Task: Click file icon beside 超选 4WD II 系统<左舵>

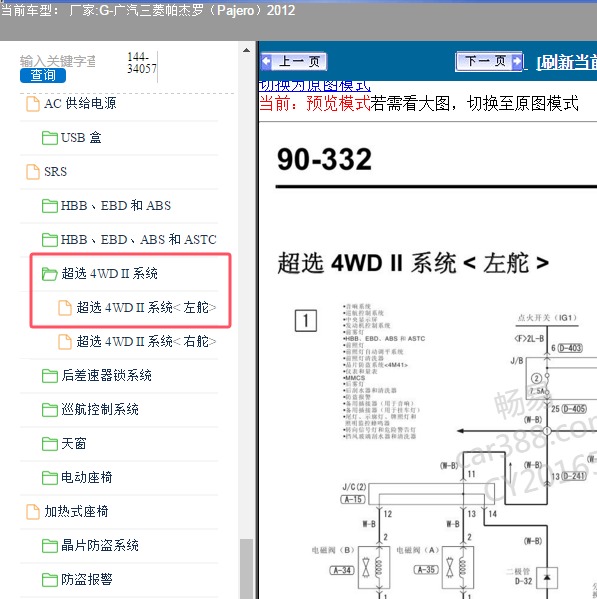Action: [65, 308]
